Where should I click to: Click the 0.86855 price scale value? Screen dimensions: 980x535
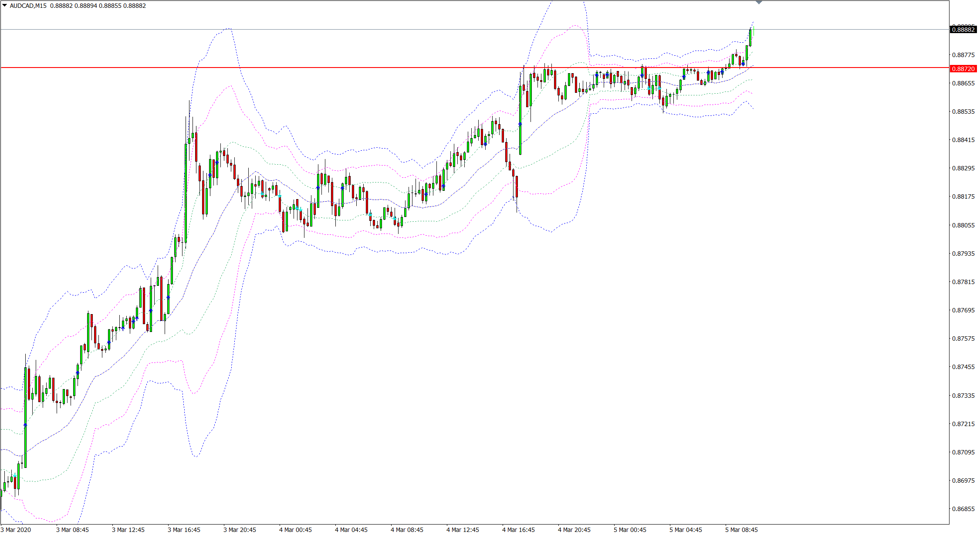963,509
